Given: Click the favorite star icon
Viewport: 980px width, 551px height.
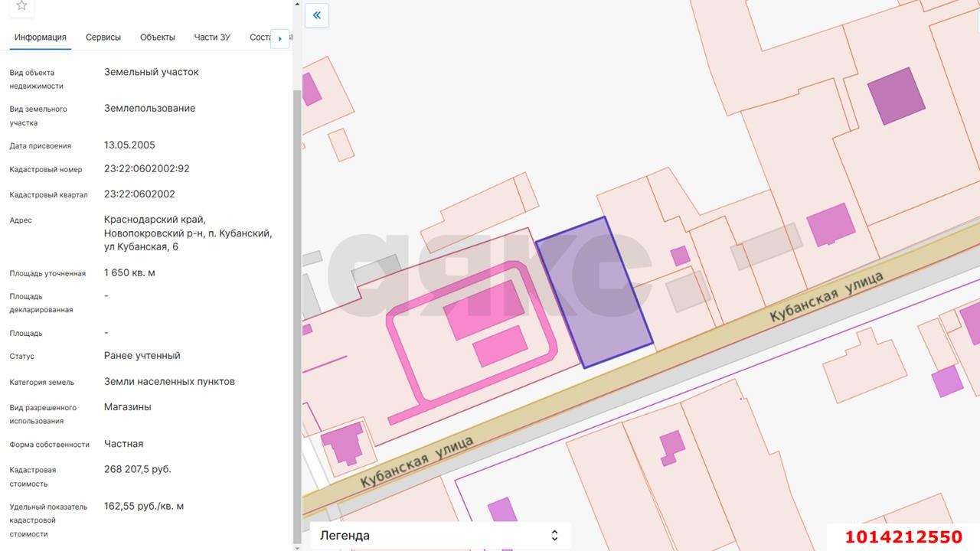Looking at the screenshot, I should point(21,6).
